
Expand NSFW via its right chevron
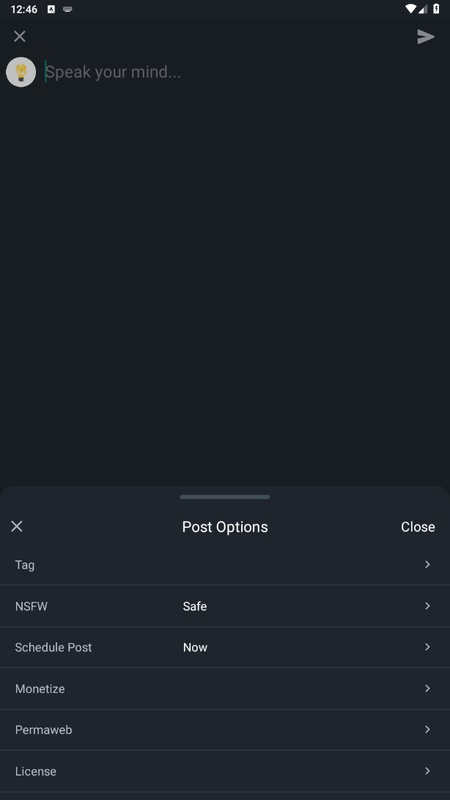point(428,606)
